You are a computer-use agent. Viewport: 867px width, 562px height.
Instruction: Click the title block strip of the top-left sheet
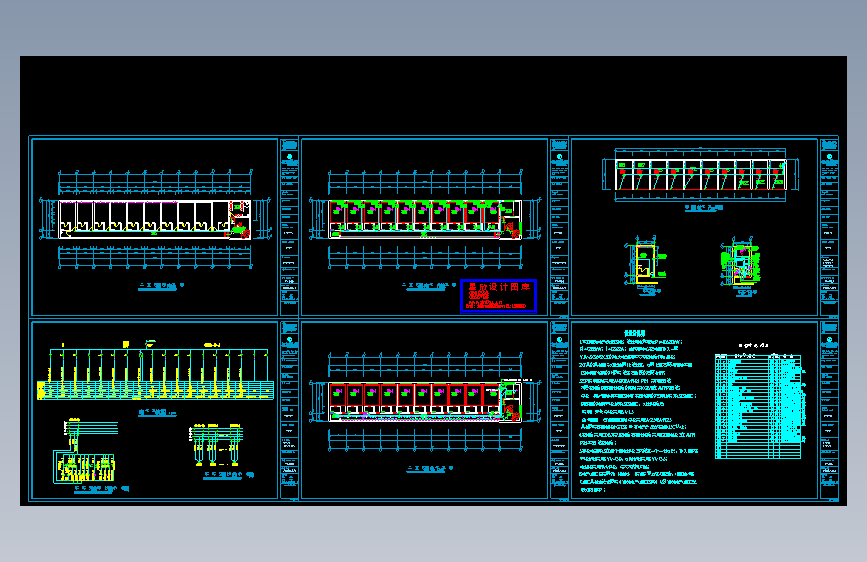289,227
